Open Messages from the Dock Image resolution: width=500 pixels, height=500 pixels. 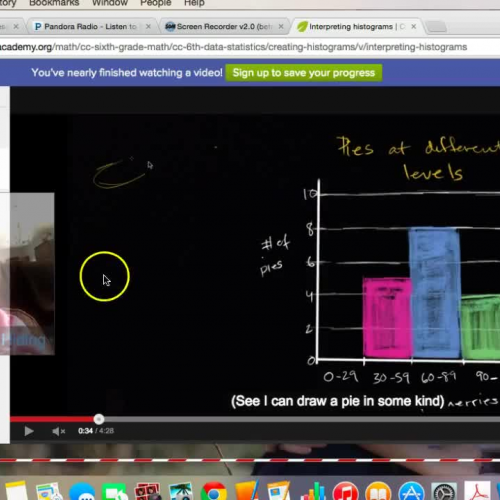point(82,491)
